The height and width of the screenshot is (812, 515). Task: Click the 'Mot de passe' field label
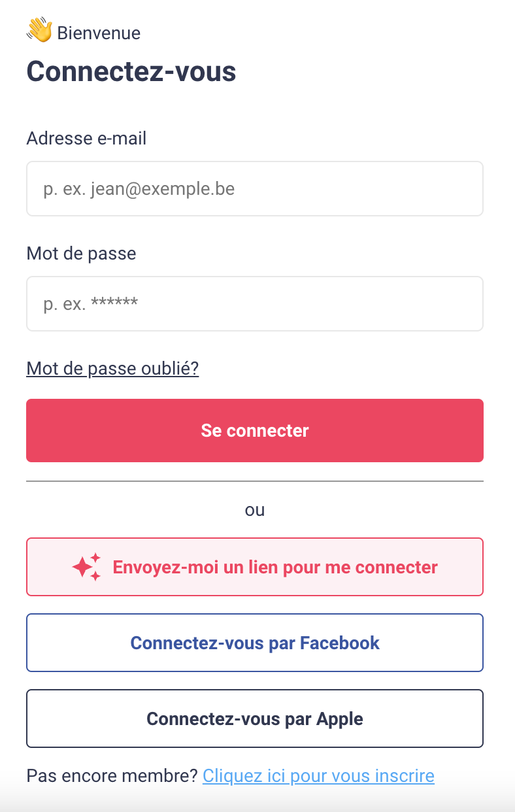[x=81, y=254]
